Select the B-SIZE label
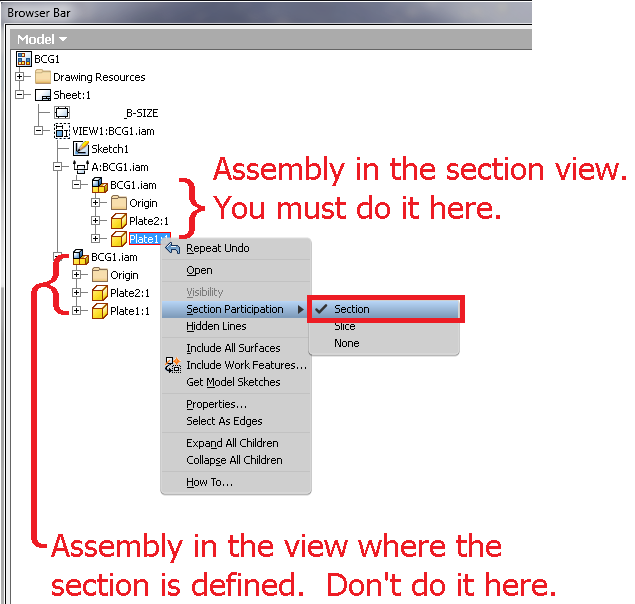This screenshot has width=635, height=604. tap(141, 113)
